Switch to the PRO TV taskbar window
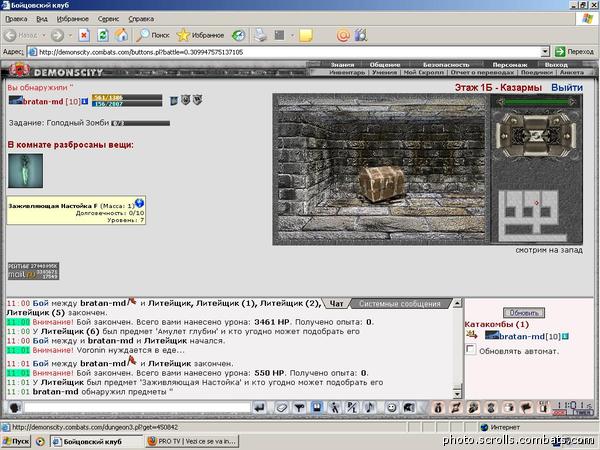600x450 pixels. [192, 441]
